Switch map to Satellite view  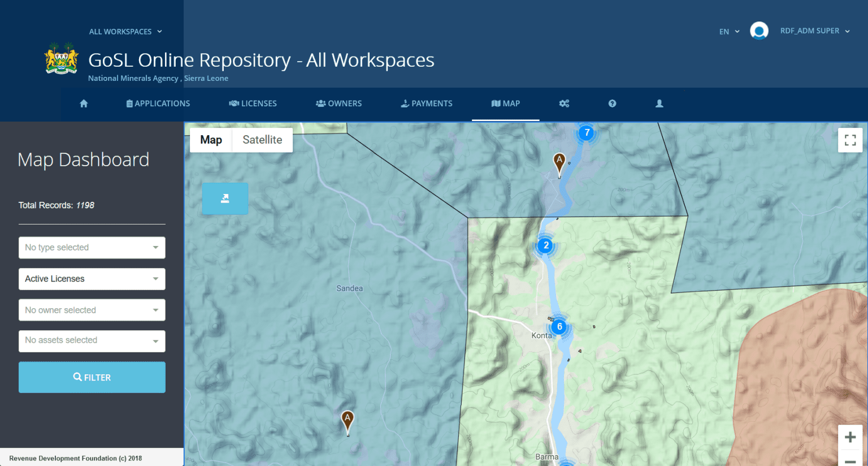262,140
